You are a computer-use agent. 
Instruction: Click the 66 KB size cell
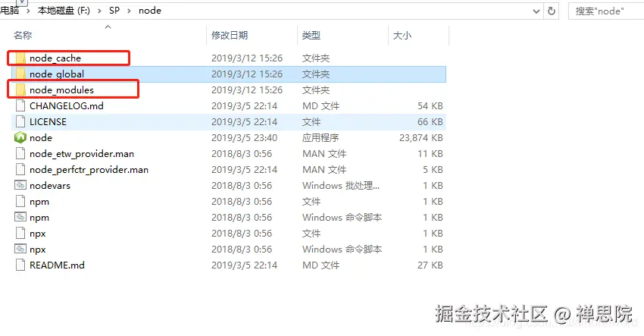[x=430, y=122]
